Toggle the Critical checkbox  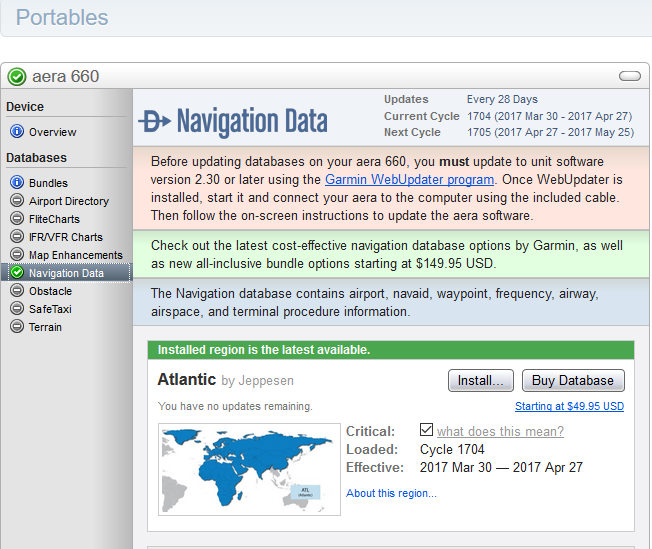coord(426,430)
